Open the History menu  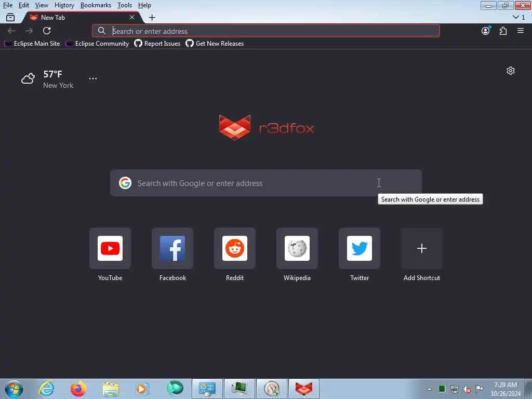(x=64, y=5)
